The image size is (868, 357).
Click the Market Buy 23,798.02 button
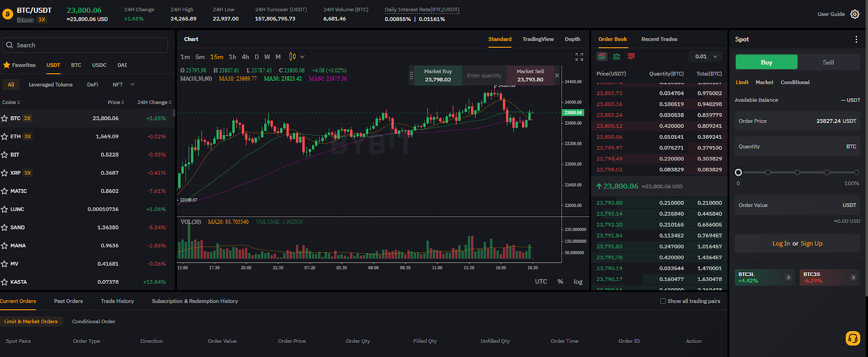pyautogui.click(x=438, y=75)
